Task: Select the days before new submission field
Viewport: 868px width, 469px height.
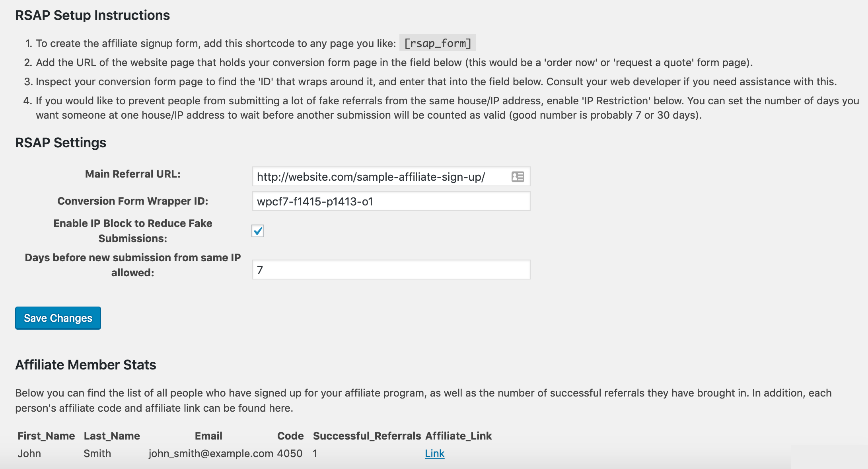Action: (x=391, y=270)
